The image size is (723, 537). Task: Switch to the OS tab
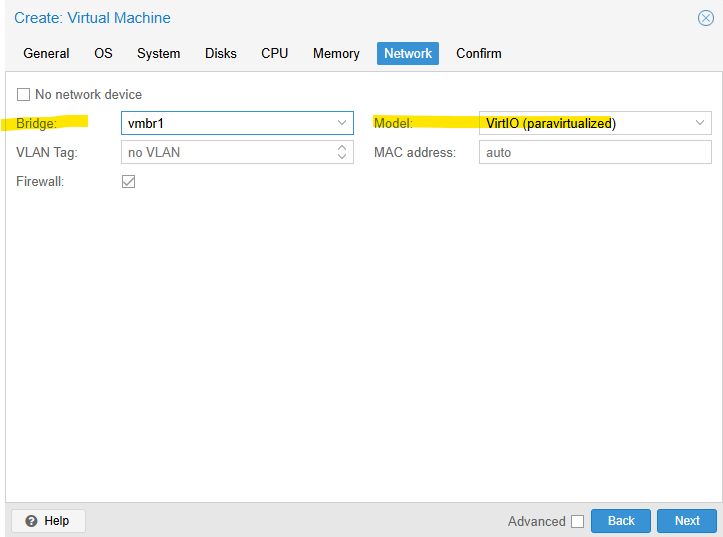tap(103, 54)
